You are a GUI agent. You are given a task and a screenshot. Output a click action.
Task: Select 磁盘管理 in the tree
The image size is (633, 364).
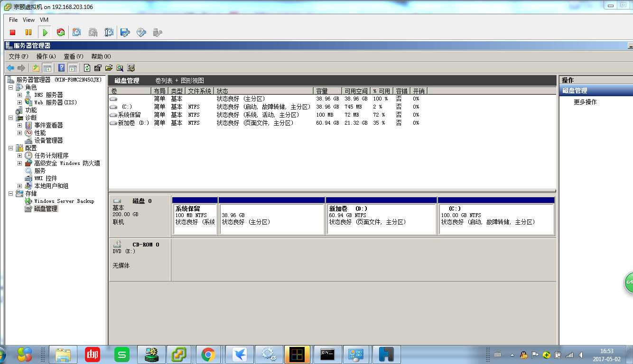tap(46, 209)
